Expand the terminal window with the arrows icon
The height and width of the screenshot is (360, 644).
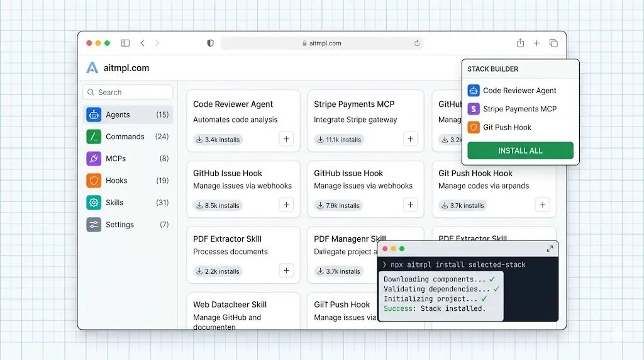(x=550, y=249)
